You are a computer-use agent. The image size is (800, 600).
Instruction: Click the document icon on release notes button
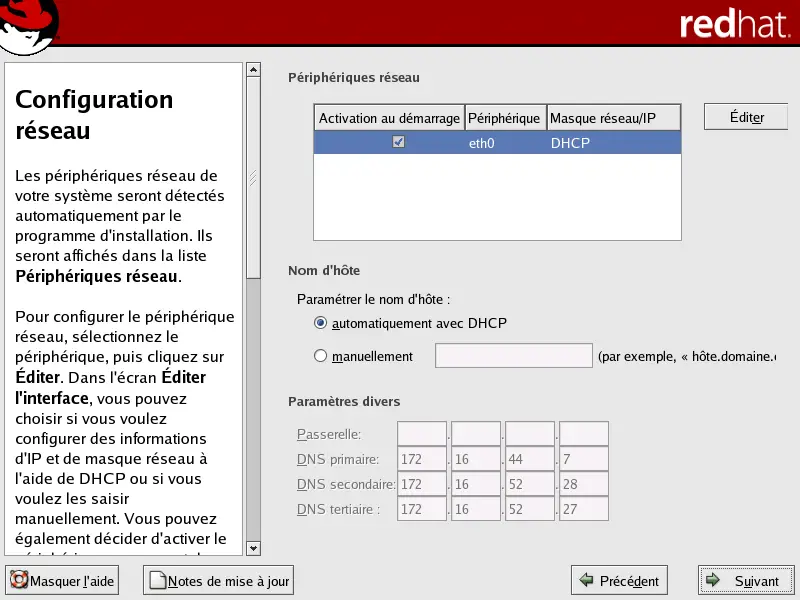[155, 580]
